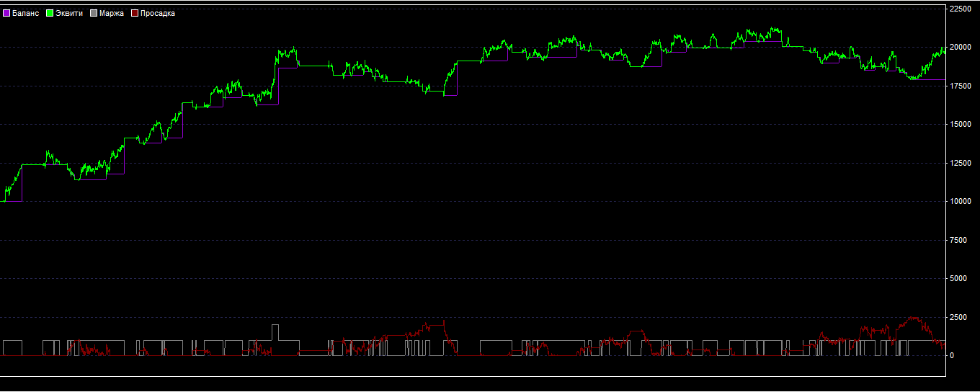Click the 5000 axis label
This screenshot has width=980, height=392.
point(958,279)
